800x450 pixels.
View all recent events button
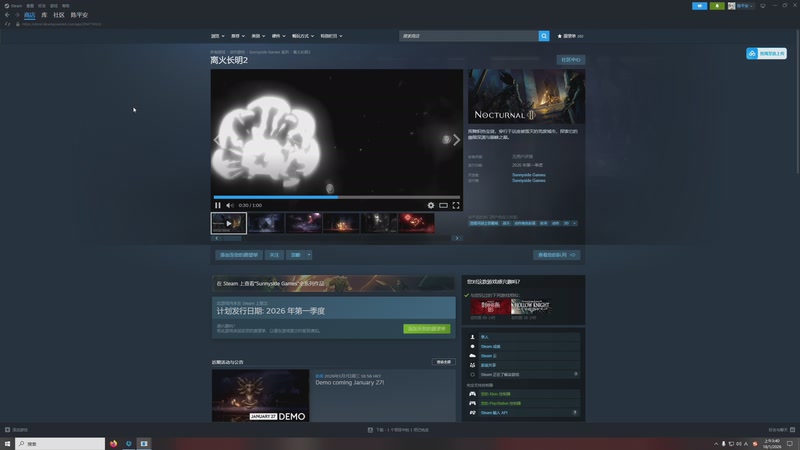[x=443, y=362]
